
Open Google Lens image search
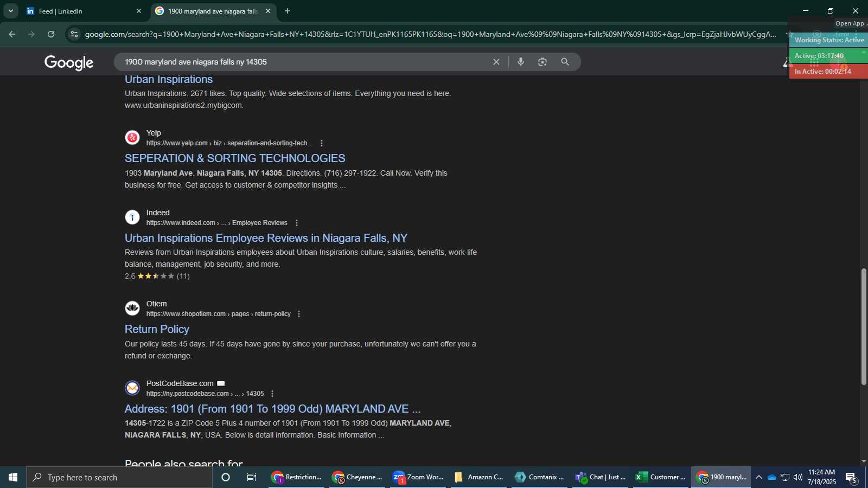[x=542, y=62]
